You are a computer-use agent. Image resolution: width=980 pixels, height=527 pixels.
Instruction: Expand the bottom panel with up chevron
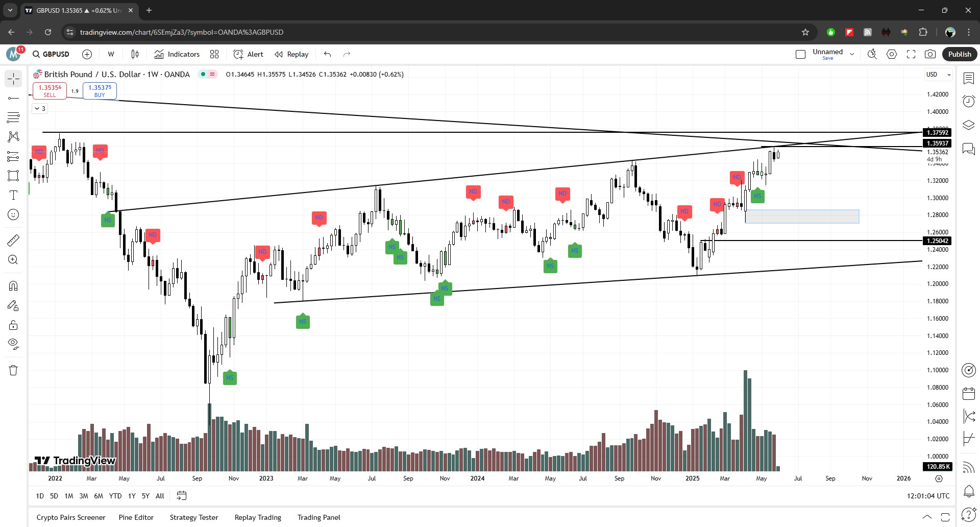pyautogui.click(x=927, y=517)
